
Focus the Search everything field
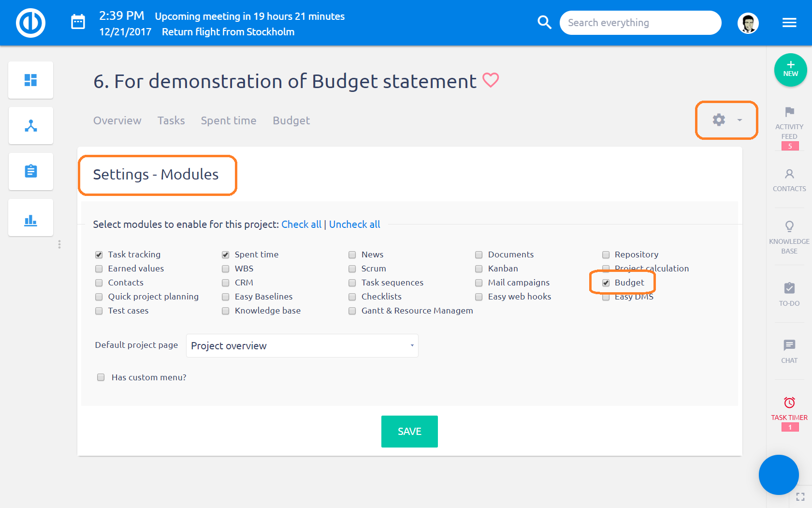(640, 23)
